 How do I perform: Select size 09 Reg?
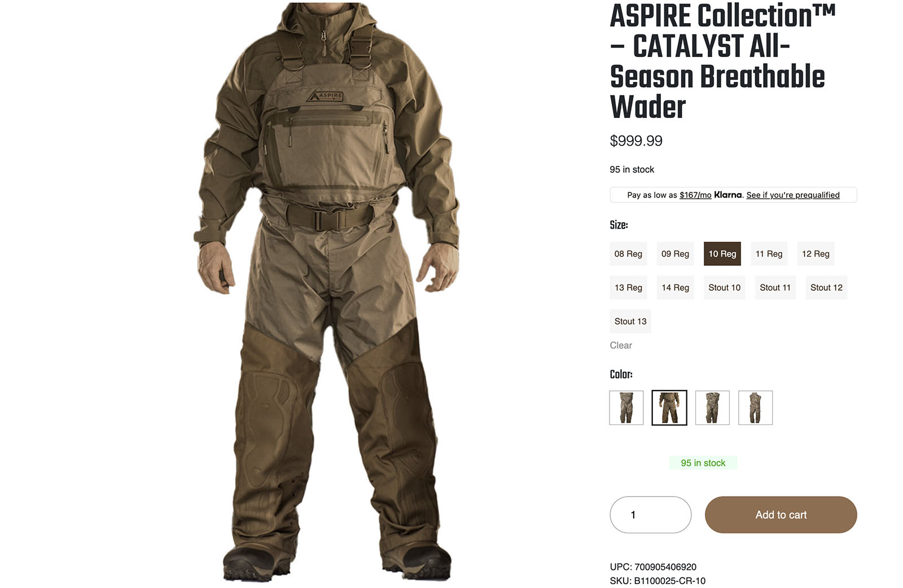675,254
